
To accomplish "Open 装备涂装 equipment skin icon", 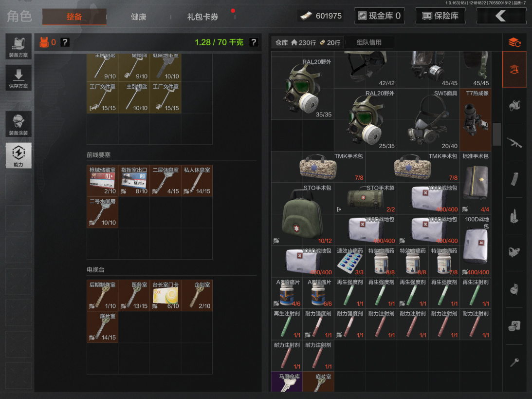I will click(x=18, y=124).
